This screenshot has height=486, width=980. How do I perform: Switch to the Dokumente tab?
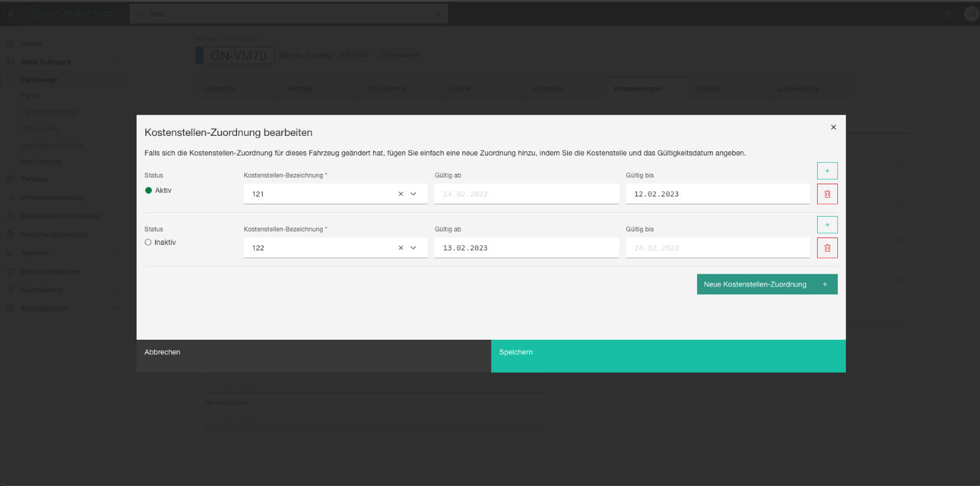(x=401, y=89)
